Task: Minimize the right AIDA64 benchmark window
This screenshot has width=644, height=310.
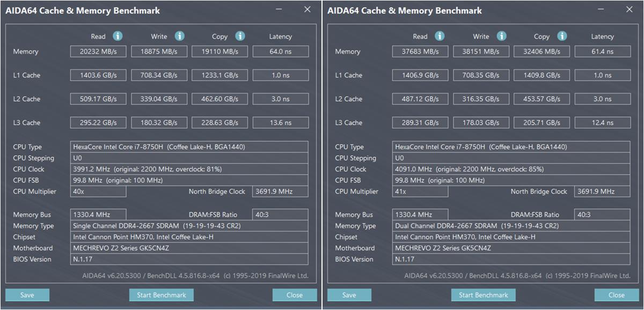Action: [x=601, y=10]
